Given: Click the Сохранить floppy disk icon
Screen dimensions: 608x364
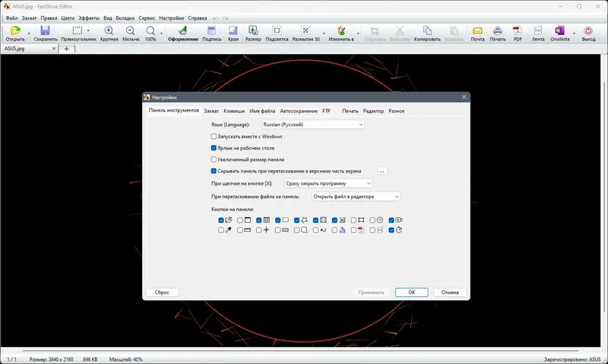Looking at the screenshot, I should coord(45,30).
